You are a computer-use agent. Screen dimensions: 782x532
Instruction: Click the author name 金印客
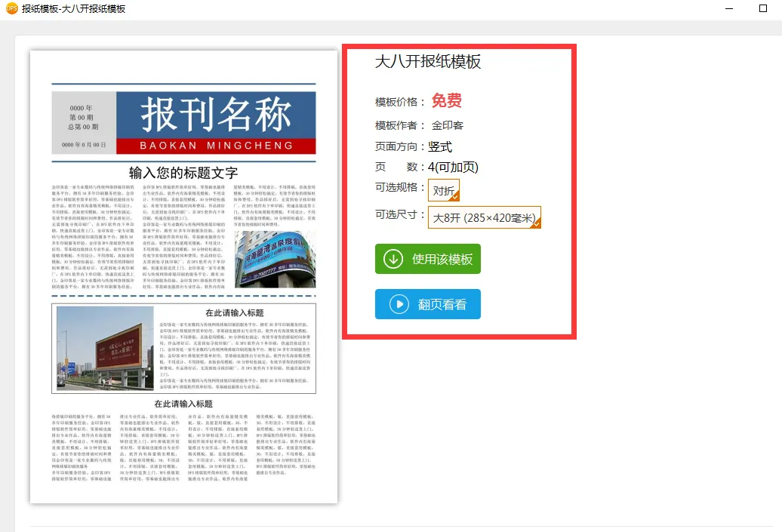tap(448, 125)
